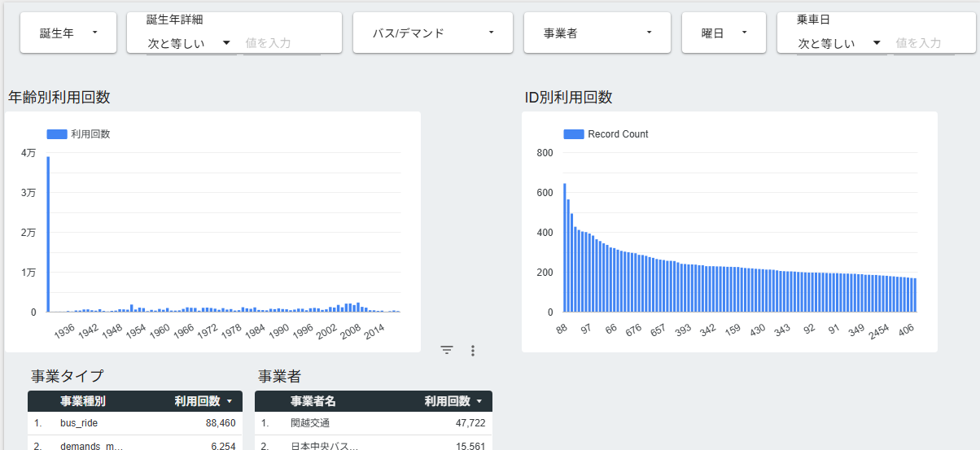
Task: Open the three-dot chart options menu
Action: click(472, 351)
